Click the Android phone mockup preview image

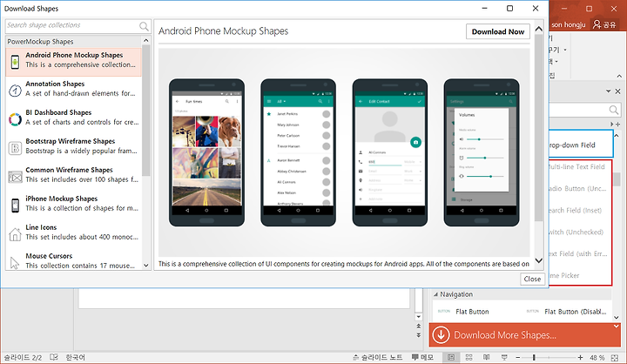coord(344,152)
